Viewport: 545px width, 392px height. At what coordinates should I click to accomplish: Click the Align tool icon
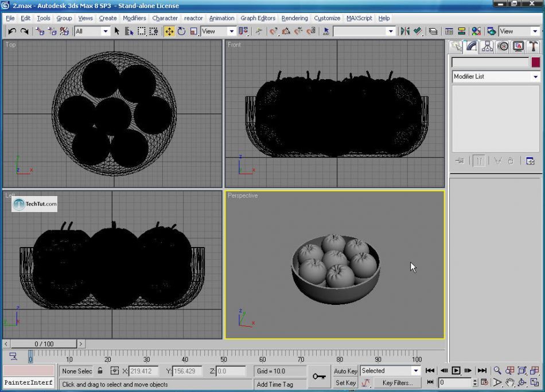418,32
